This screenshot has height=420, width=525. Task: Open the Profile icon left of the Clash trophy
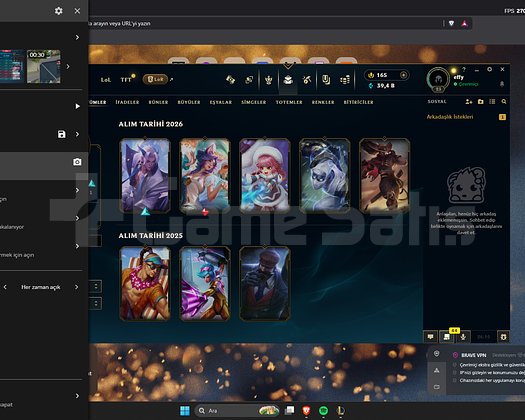click(x=249, y=80)
